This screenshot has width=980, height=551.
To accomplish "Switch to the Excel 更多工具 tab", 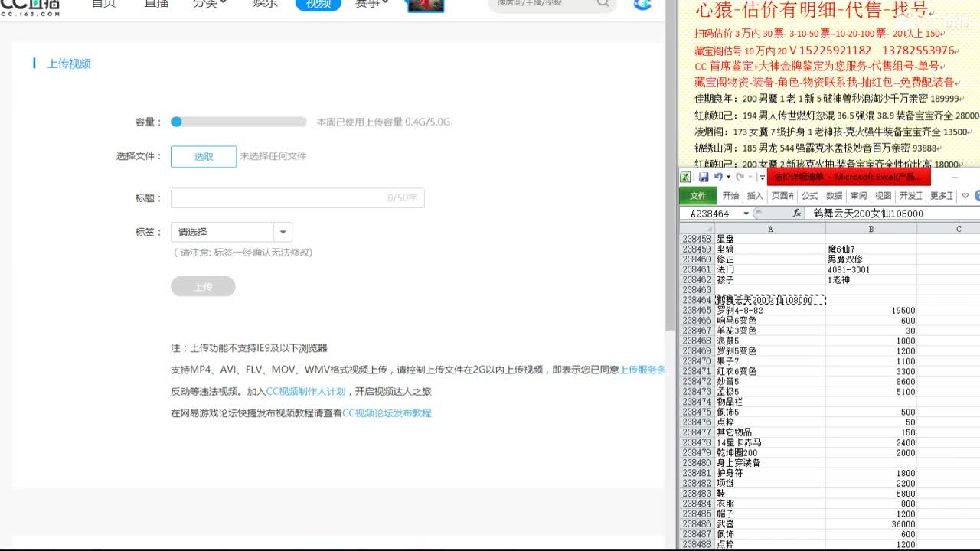I will [942, 196].
